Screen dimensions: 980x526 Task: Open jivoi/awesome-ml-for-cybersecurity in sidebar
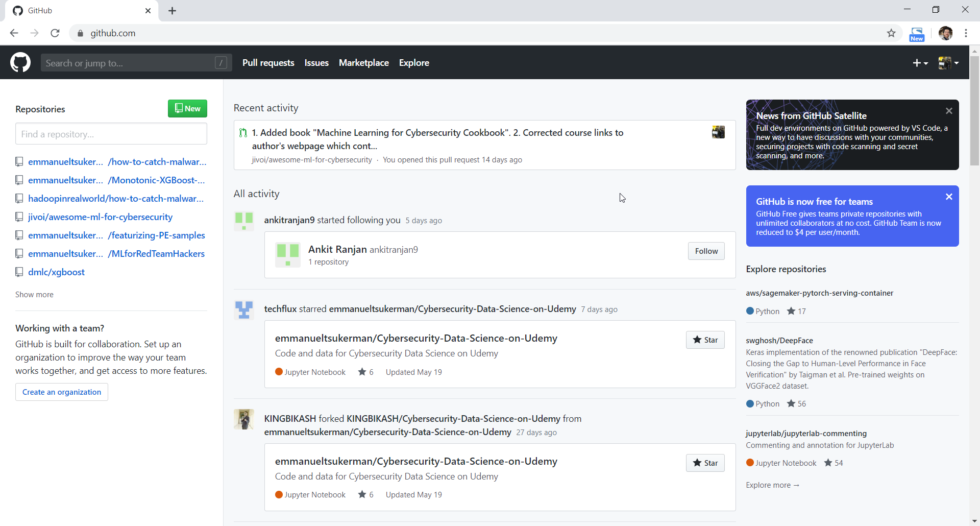coord(100,217)
